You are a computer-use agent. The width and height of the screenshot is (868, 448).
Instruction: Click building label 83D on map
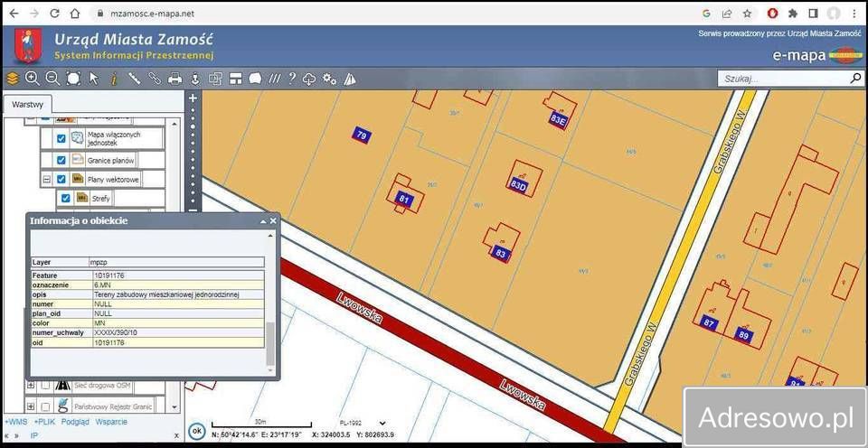click(x=517, y=185)
